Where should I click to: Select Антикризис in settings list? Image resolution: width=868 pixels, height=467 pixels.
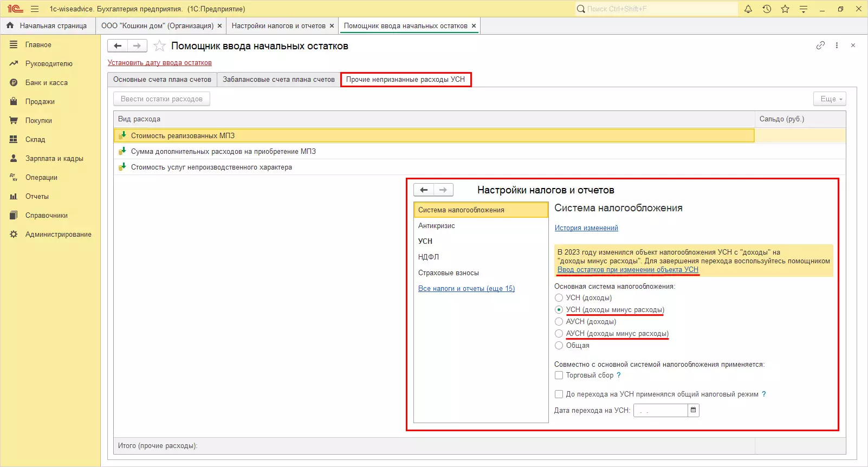pyautogui.click(x=481, y=225)
